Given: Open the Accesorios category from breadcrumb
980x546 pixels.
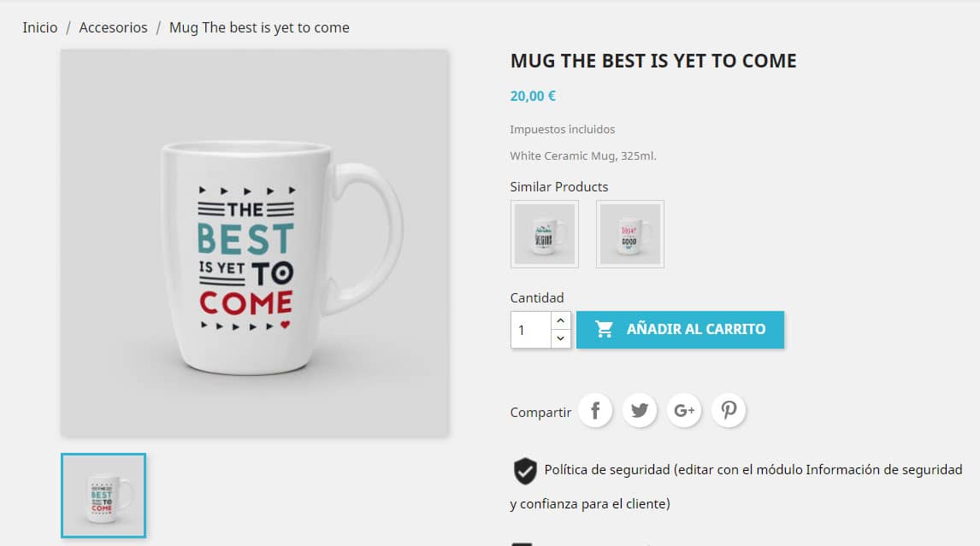Looking at the screenshot, I should pyautogui.click(x=113, y=26).
